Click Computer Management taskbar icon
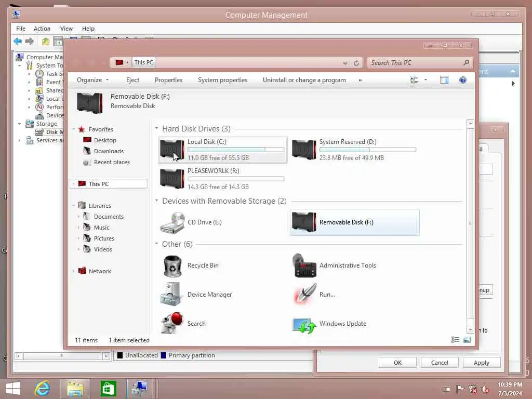Viewport: 532px width, 399px height. [139, 389]
